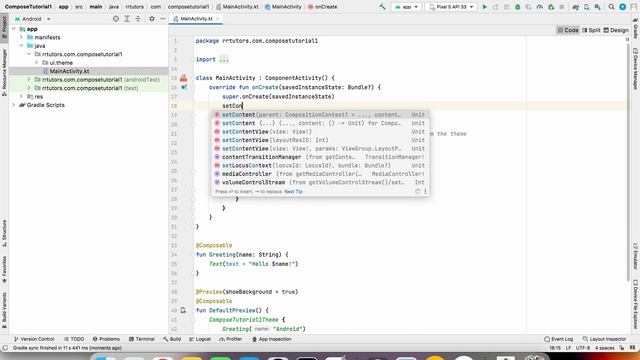Switch editor to Code view
640x360 pixels.
click(x=568, y=30)
